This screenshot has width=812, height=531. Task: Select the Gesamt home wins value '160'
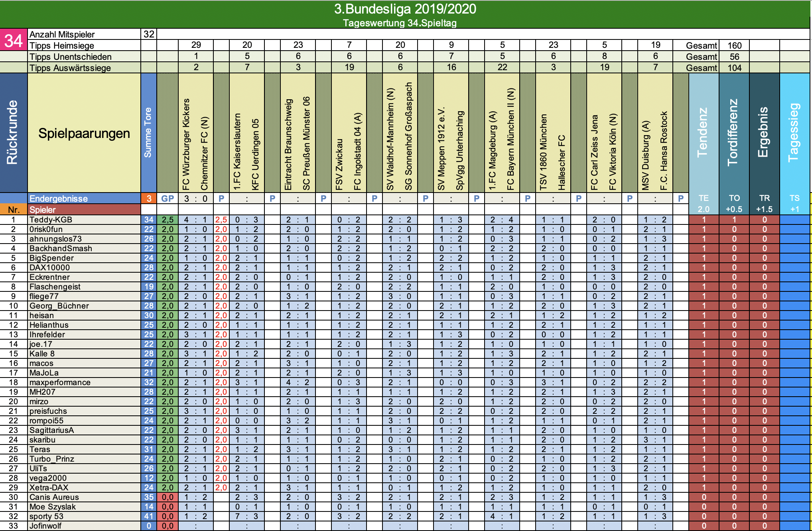[x=734, y=45]
